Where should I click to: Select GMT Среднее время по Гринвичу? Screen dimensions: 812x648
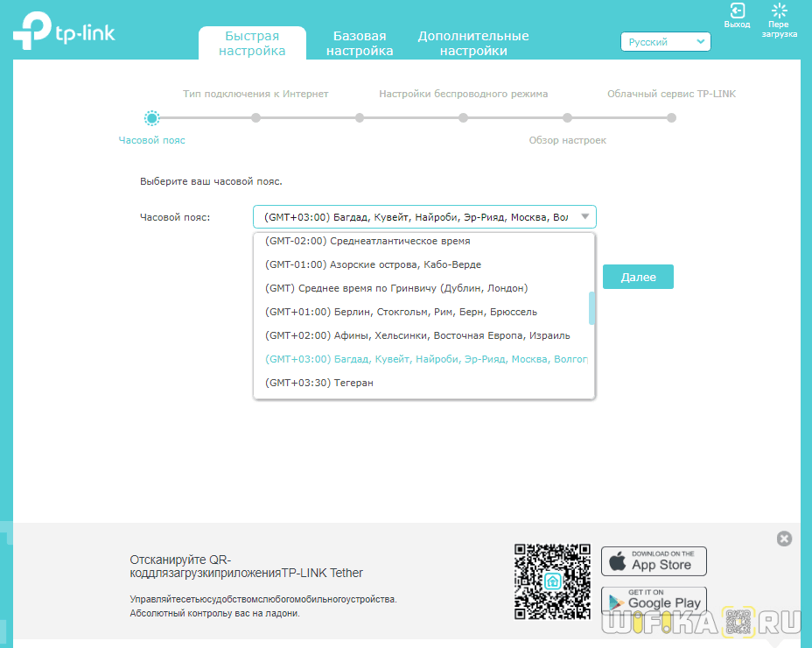396,288
